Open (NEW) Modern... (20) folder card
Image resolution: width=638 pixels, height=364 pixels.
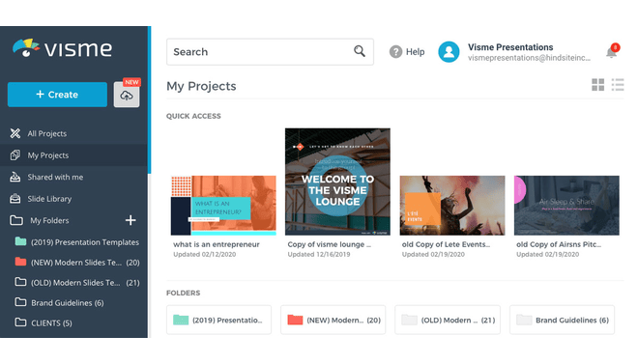(333, 321)
